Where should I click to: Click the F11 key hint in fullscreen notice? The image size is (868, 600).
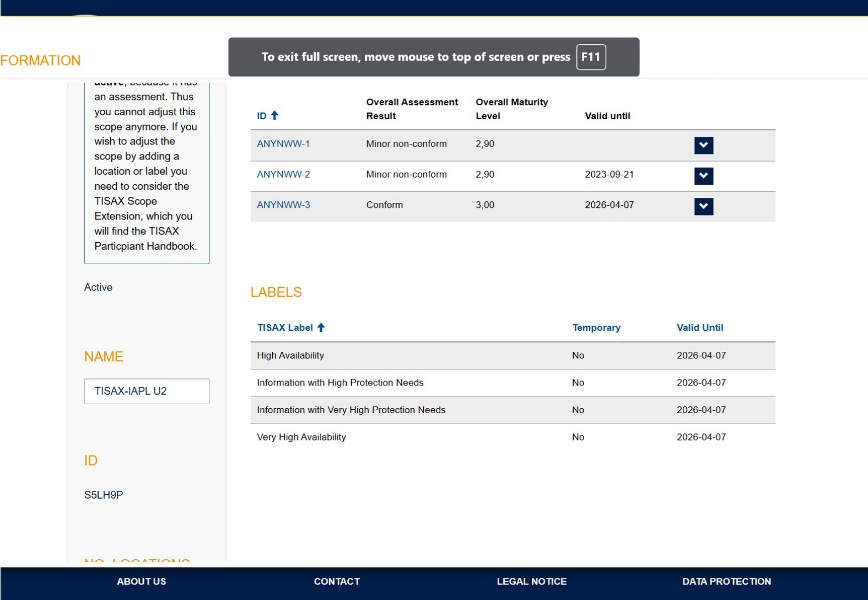click(591, 57)
